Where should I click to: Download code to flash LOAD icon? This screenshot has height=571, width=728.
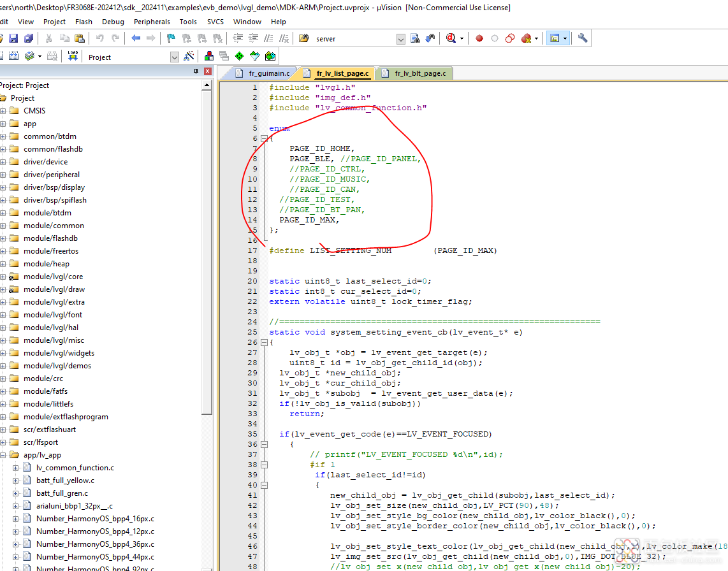coord(73,57)
